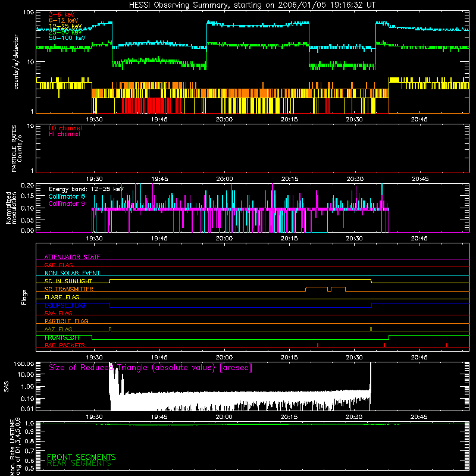Select the REAR SEGMENTS legend label
The width and height of the screenshot is (476, 476).
click(x=79, y=464)
